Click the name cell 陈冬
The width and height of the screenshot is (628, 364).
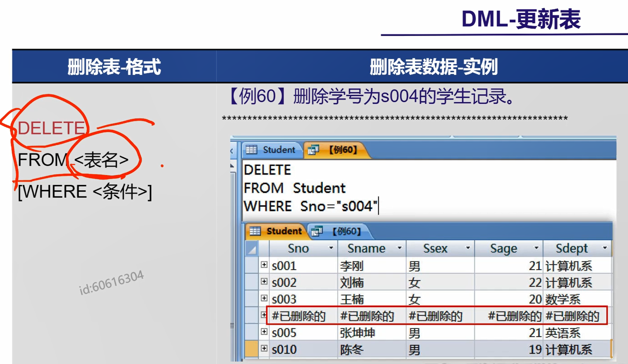(x=372, y=350)
